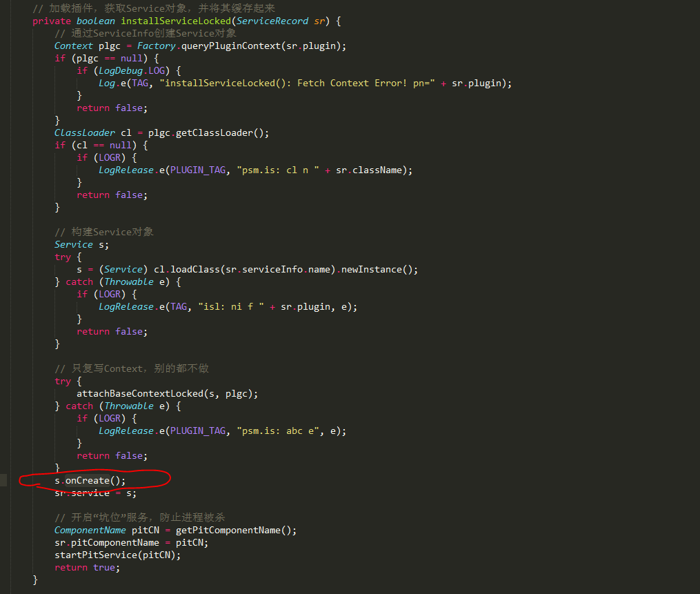Click className in sr.className
This screenshot has width=700, height=594.
(x=377, y=170)
